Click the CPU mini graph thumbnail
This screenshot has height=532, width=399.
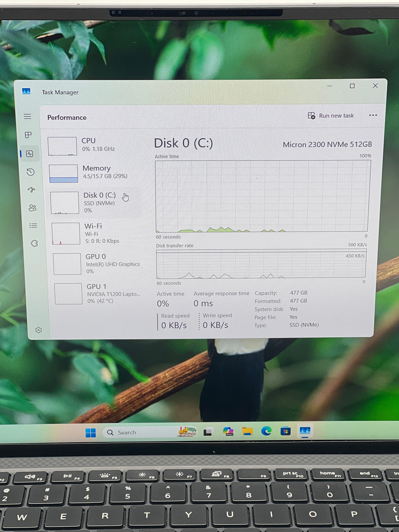(x=62, y=146)
